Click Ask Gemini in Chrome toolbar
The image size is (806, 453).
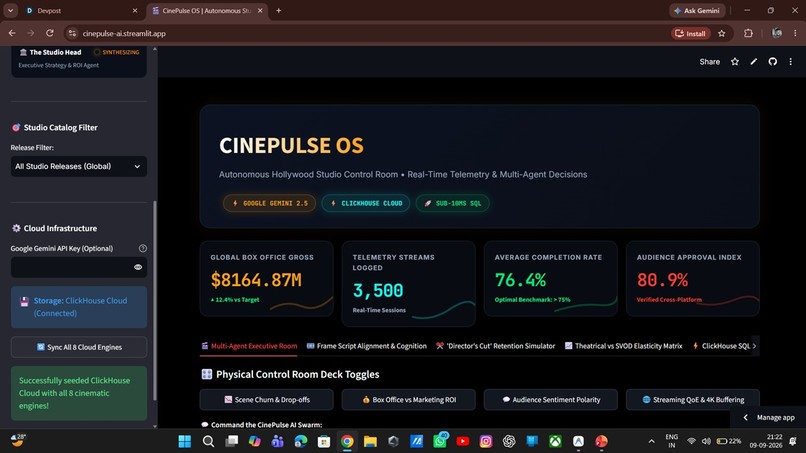(697, 10)
